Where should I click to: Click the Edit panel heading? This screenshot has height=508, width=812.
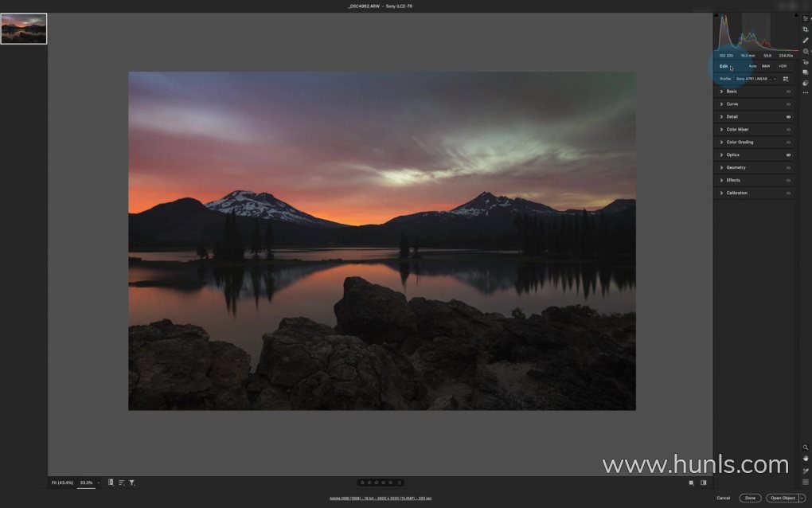tap(724, 66)
